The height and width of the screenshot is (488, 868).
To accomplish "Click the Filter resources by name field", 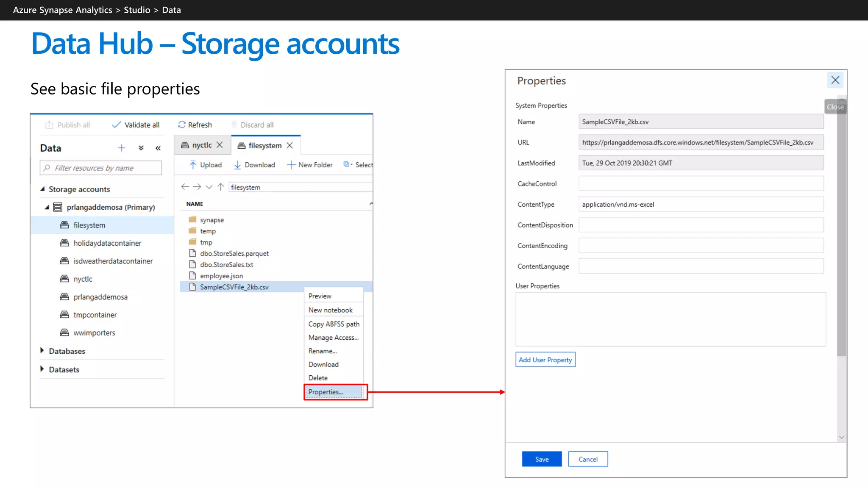I will [x=101, y=168].
